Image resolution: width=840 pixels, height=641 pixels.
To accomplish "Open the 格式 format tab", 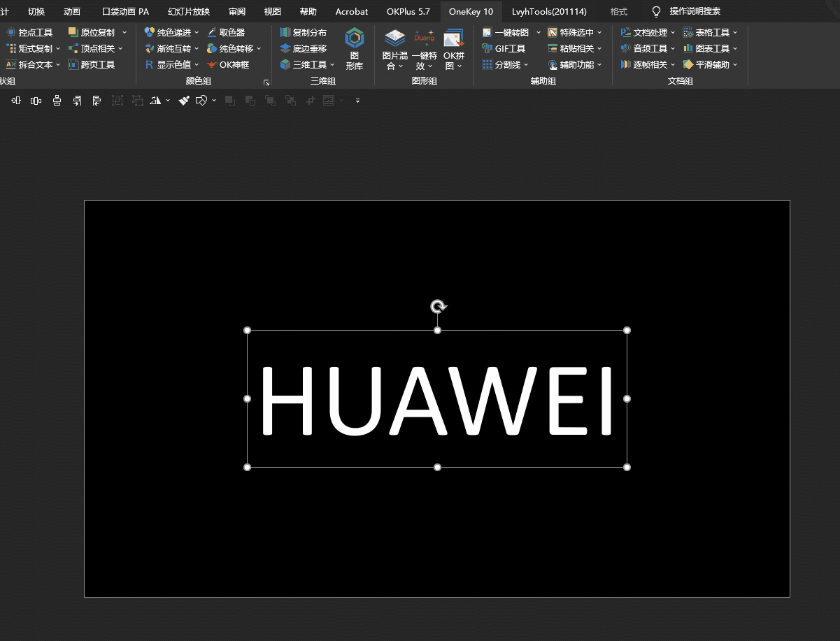I will 618,11.
